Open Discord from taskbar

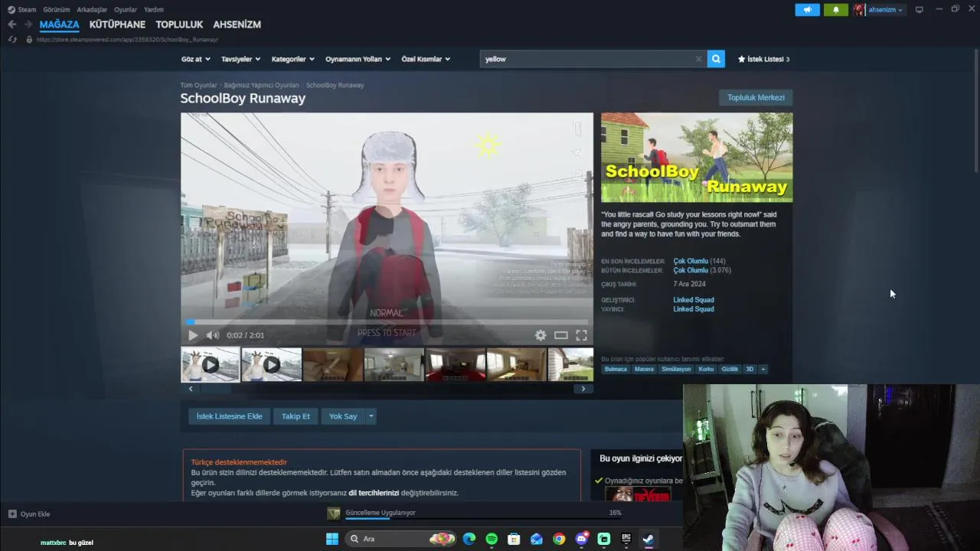pos(581,539)
